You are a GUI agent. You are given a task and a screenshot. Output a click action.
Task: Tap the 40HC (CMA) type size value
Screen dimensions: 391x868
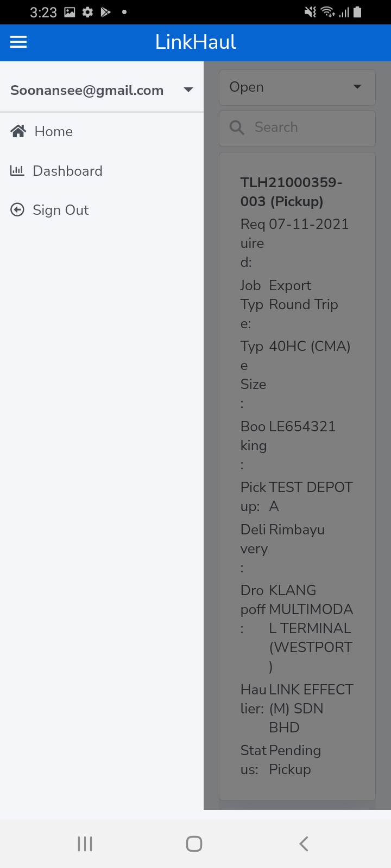coord(310,346)
